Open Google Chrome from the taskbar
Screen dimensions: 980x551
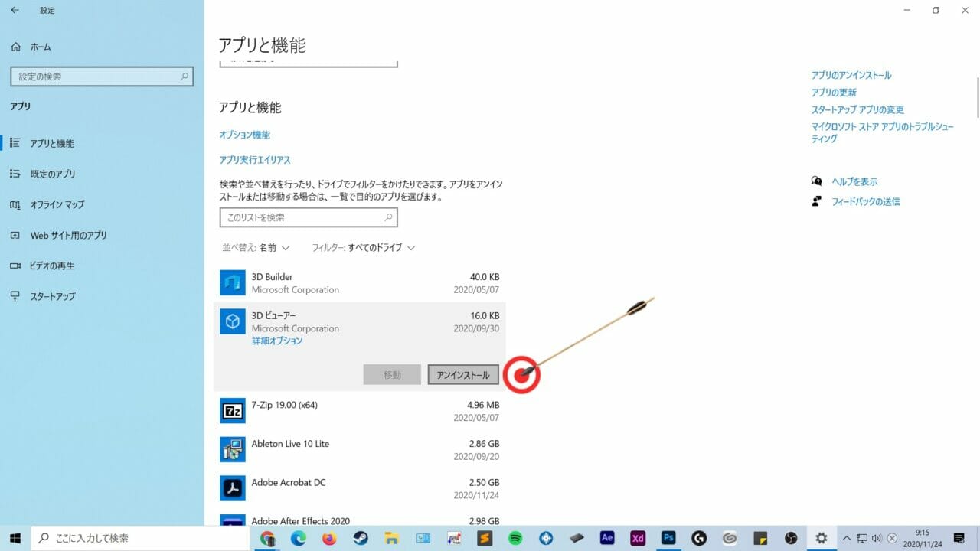(267, 538)
